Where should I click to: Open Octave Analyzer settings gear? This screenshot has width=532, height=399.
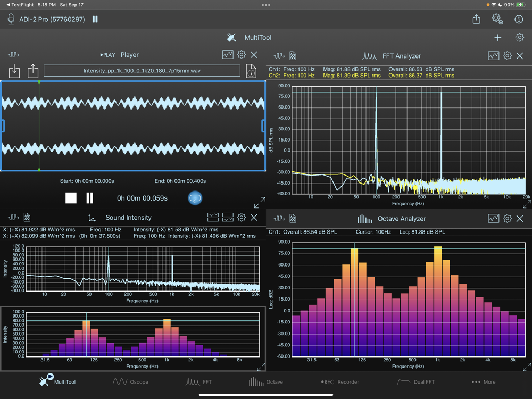click(507, 219)
